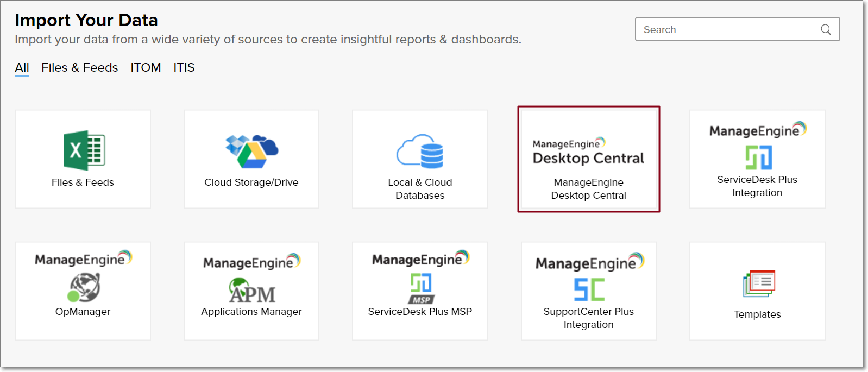
Task: Click the Excel icon for Files & Feeds
Action: click(84, 150)
